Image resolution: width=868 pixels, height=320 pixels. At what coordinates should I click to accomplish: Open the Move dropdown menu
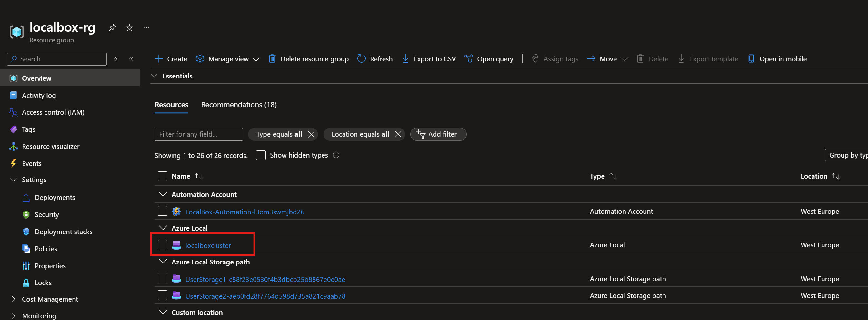click(x=607, y=59)
